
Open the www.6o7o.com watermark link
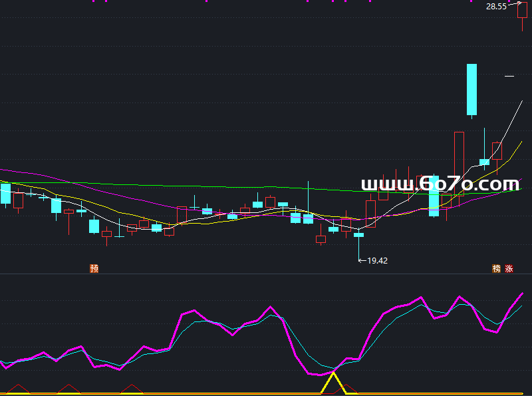(440, 184)
